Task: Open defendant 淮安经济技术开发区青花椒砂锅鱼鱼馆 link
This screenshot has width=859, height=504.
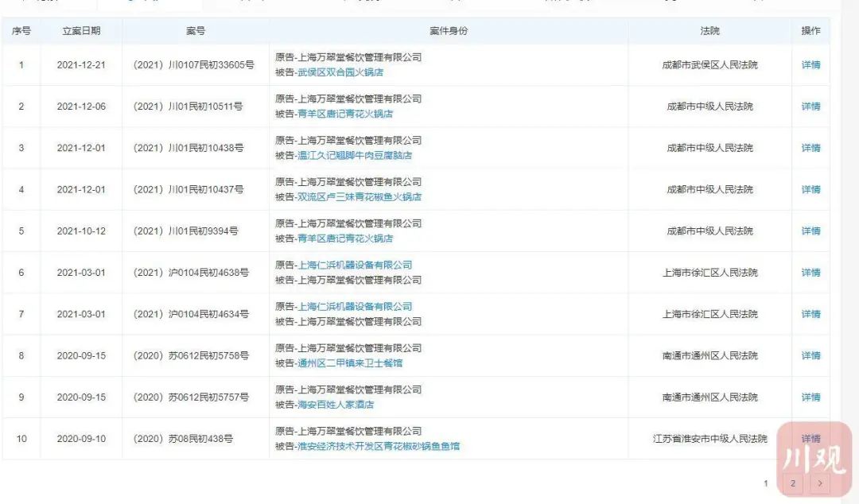Action: [x=379, y=447]
